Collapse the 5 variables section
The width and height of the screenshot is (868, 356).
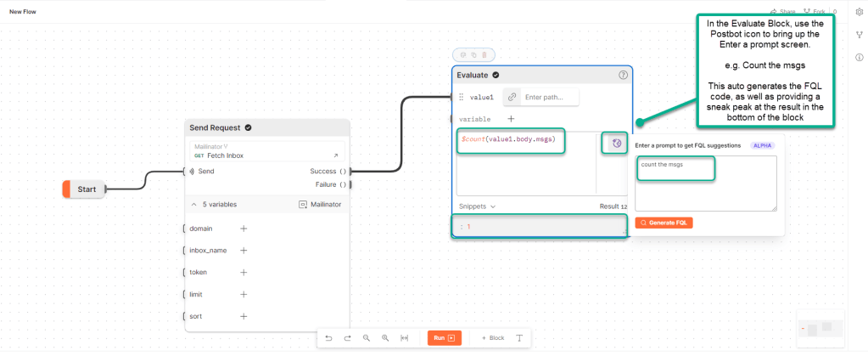[193, 205]
